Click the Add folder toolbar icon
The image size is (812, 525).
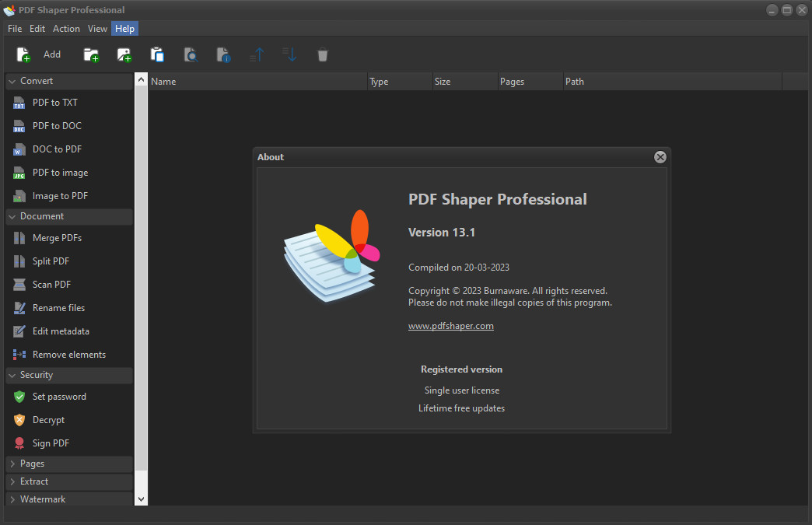pos(91,54)
